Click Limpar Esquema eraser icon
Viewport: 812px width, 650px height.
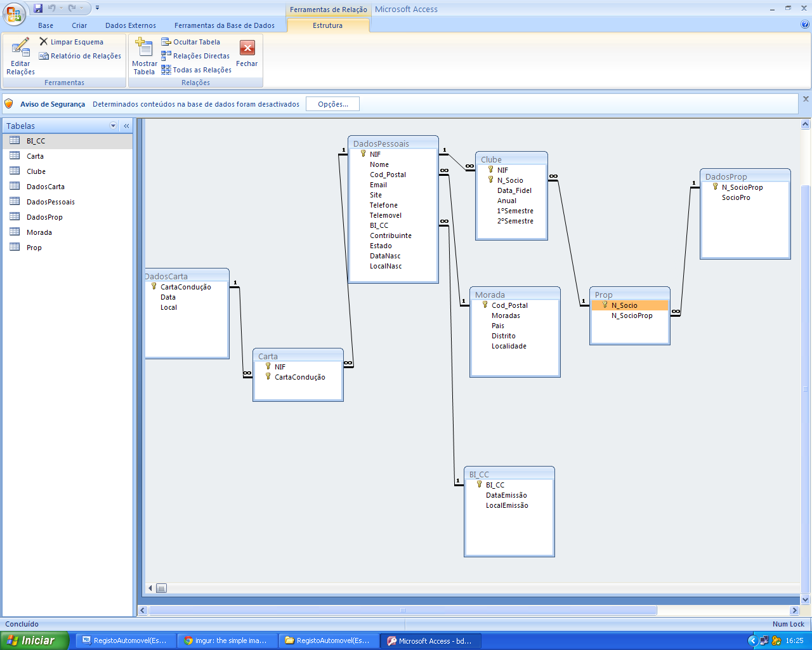(44, 42)
